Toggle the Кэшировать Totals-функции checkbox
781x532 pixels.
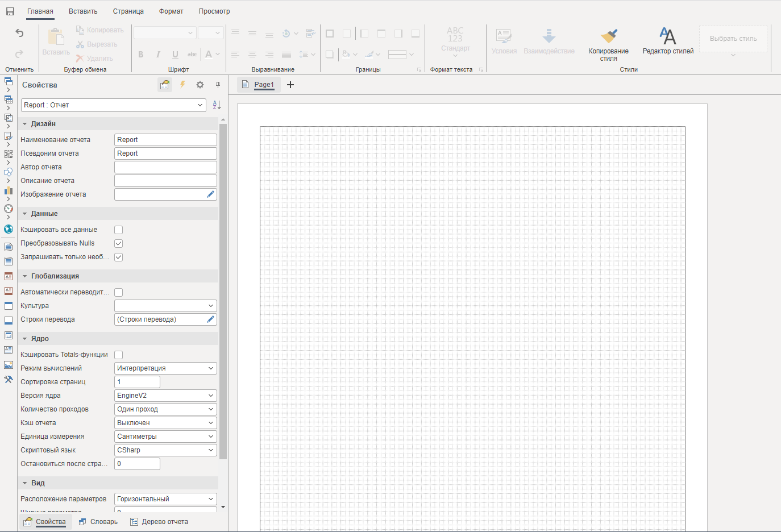119,355
